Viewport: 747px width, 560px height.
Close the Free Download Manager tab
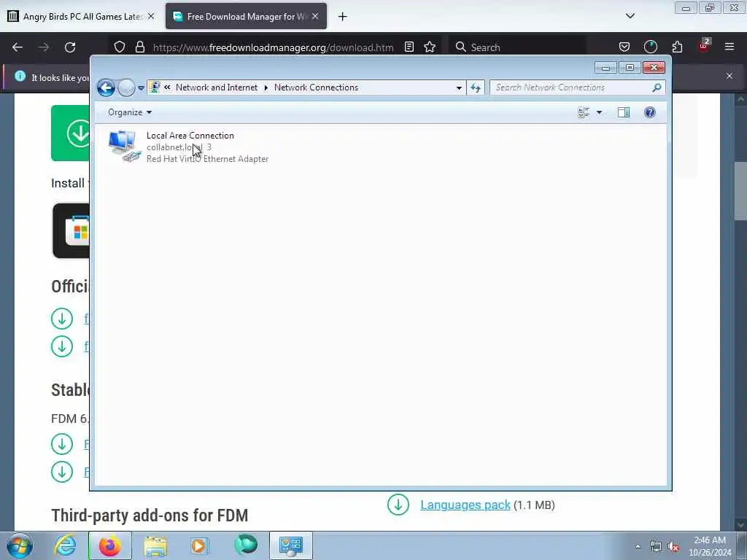[315, 16]
